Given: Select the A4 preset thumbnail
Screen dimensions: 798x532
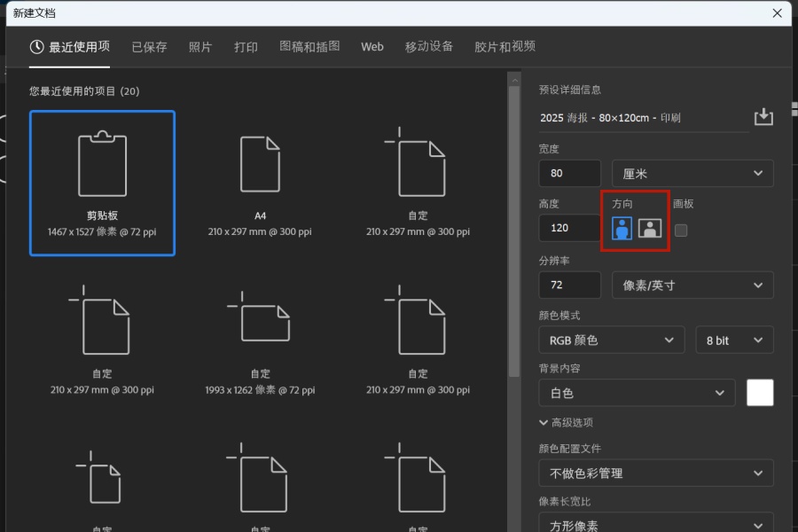Looking at the screenshot, I should tap(260, 185).
